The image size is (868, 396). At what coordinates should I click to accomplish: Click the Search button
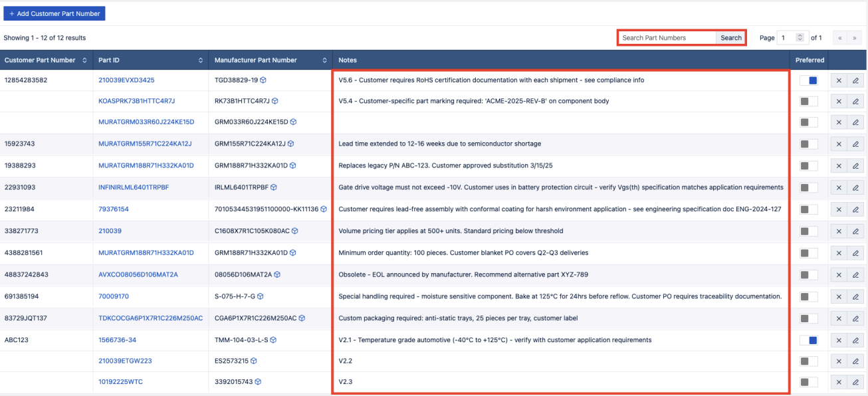click(x=731, y=38)
